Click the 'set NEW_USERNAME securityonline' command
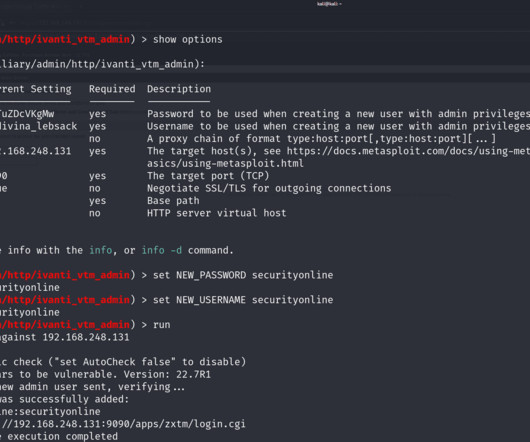The image size is (530, 442). [243, 300]
